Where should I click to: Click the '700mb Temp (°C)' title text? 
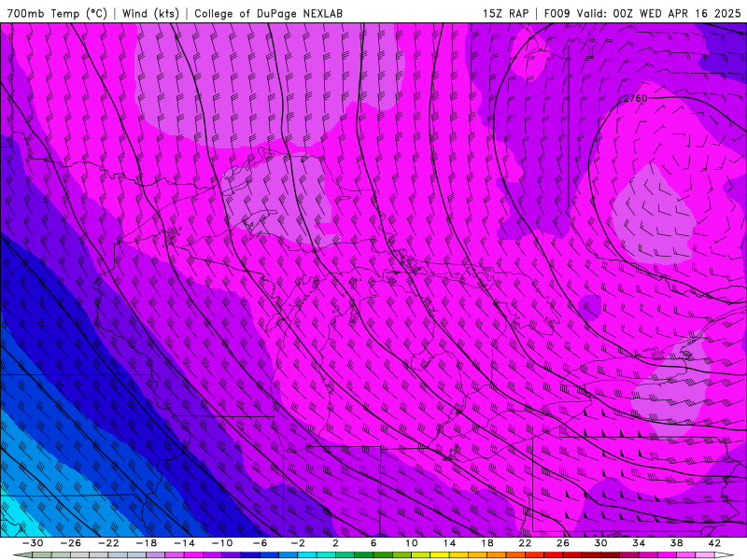[57, 13]
